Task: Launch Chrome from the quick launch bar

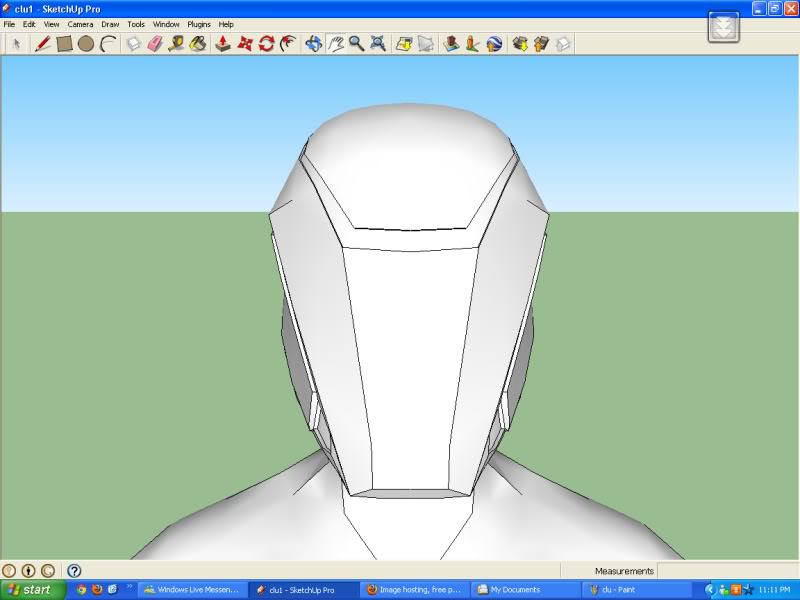Action: (x=81, y=590)
